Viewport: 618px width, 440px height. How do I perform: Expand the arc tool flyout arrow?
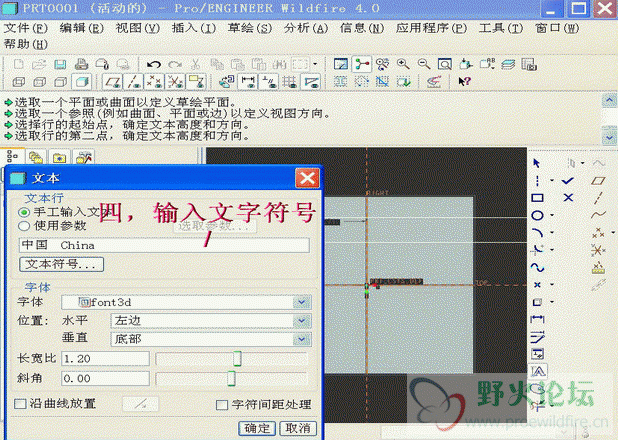(x=552, y=233)
